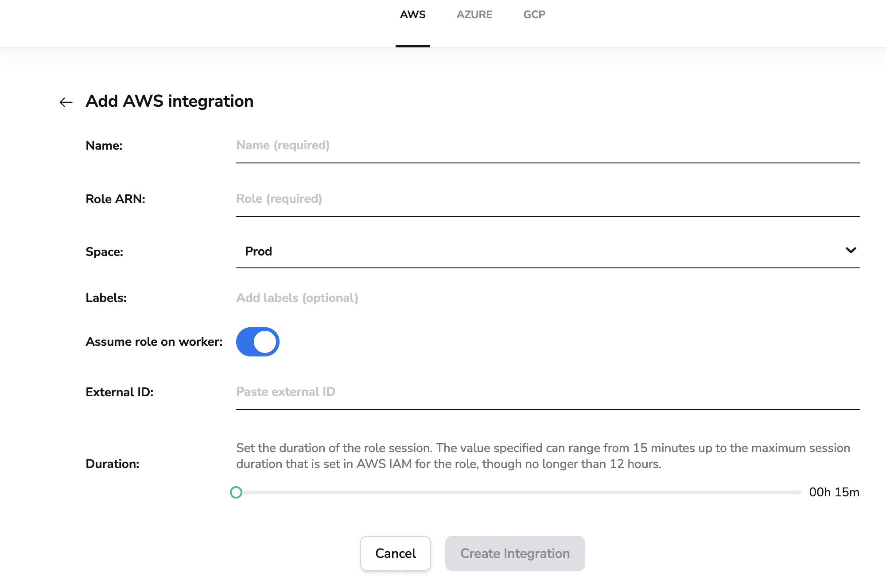Select the Duration description text
Viewport: 886px width, 588px height.
click(x=543, y=456)
